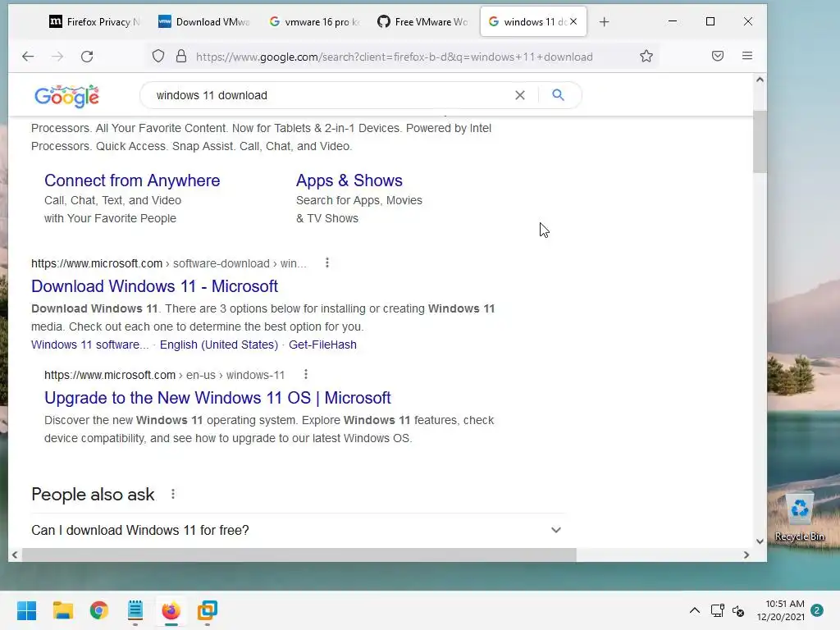
Task: Select the Recycle Bin desktop icon
Action: 800,517
